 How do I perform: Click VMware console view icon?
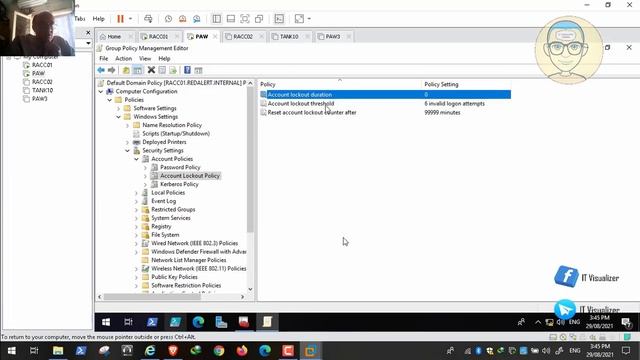point(279,19)
